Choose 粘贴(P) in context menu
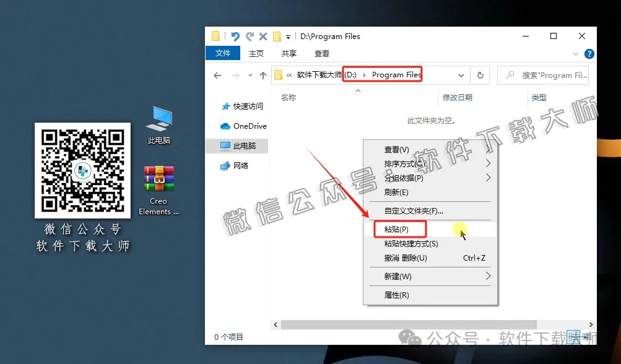 430,229
